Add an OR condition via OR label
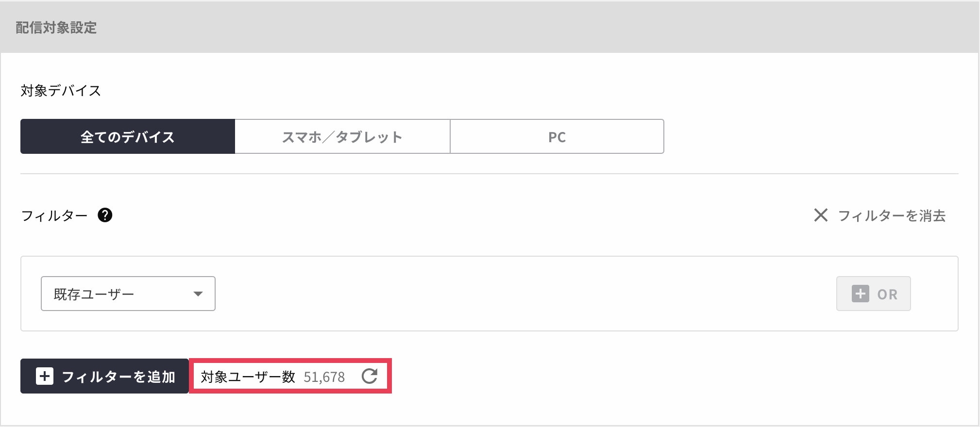 (887, 294)
